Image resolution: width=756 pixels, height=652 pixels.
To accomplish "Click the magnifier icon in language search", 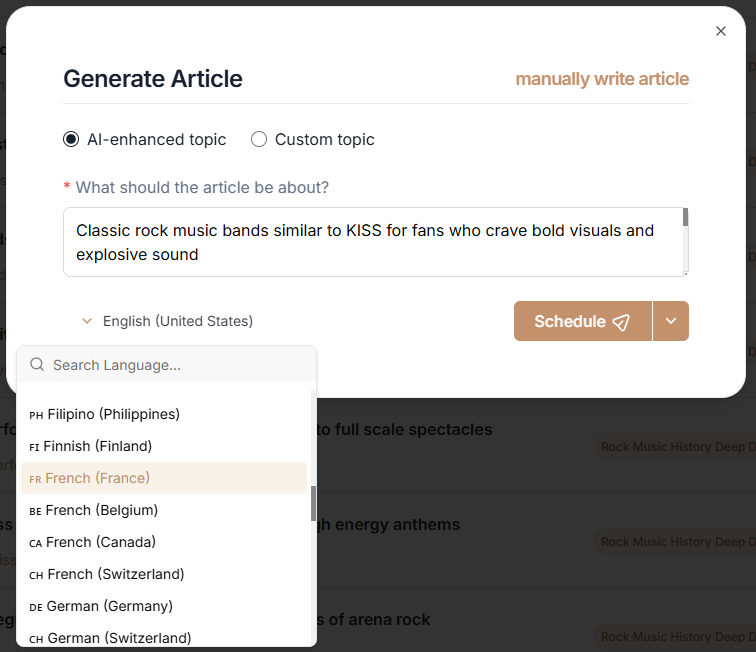I will pyautogui.click(x=37, y=365).
